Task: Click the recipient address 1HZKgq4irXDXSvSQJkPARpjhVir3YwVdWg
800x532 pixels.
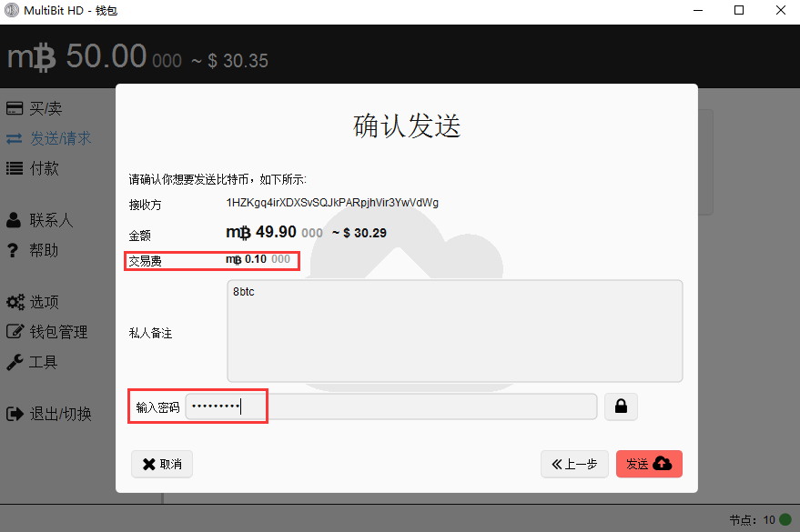Action: [x=332, y=203]
